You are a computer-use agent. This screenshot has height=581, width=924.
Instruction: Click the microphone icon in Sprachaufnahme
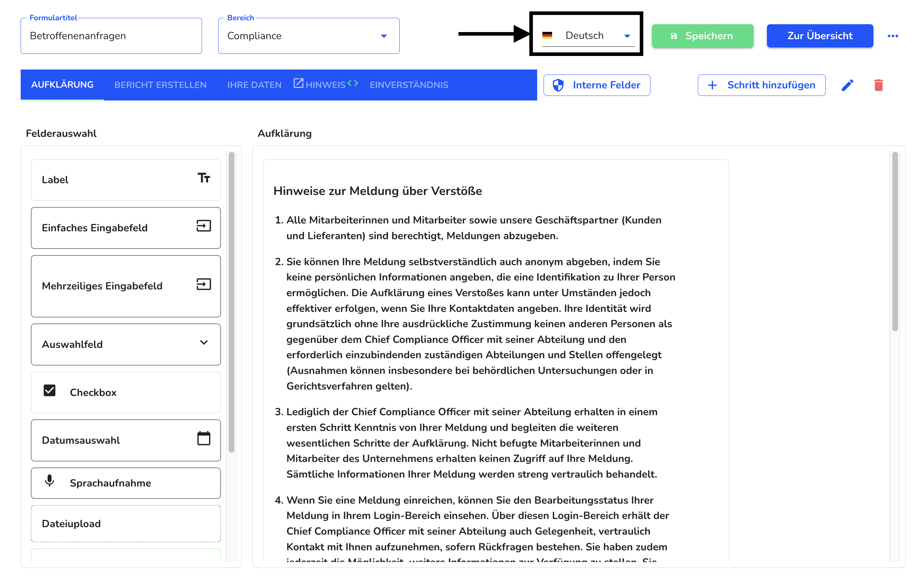click(x=50, y=480)
